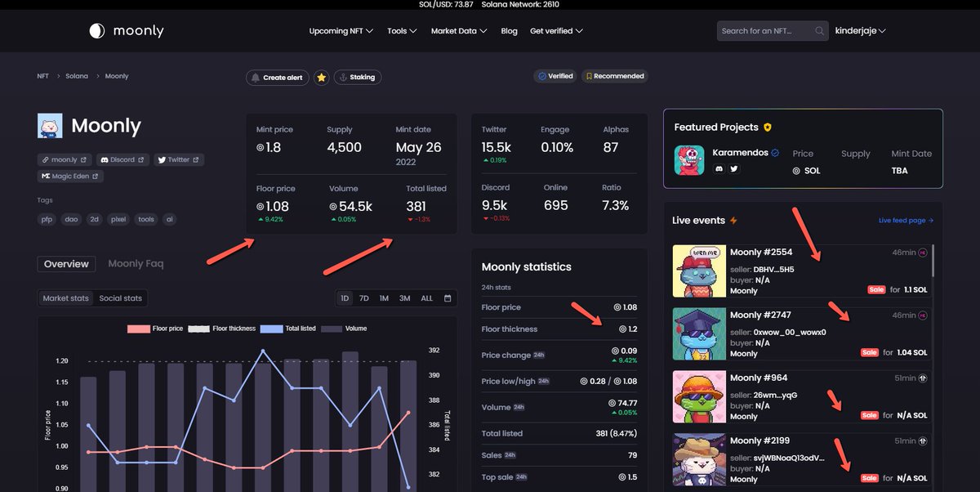Viewport: 980px width, 492px height.
Task: Set the chart range to 1D
Action: pyautogui.click(x=345, y=298)
